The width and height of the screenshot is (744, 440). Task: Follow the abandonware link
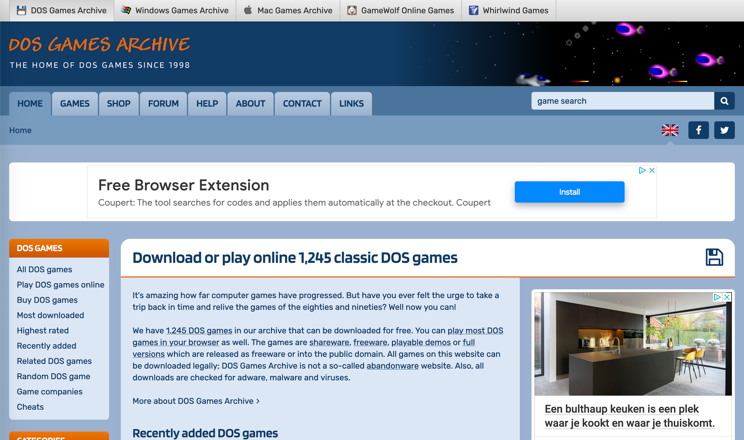[x=392, y=366]
